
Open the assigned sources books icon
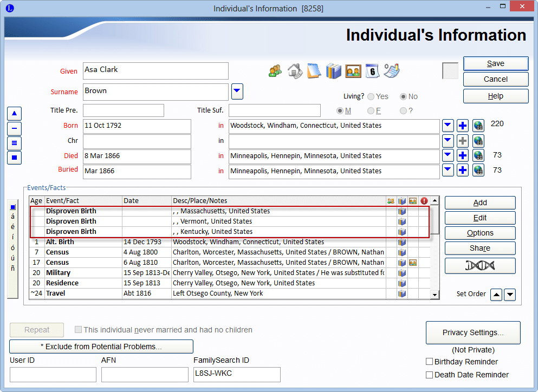point(334,71)
